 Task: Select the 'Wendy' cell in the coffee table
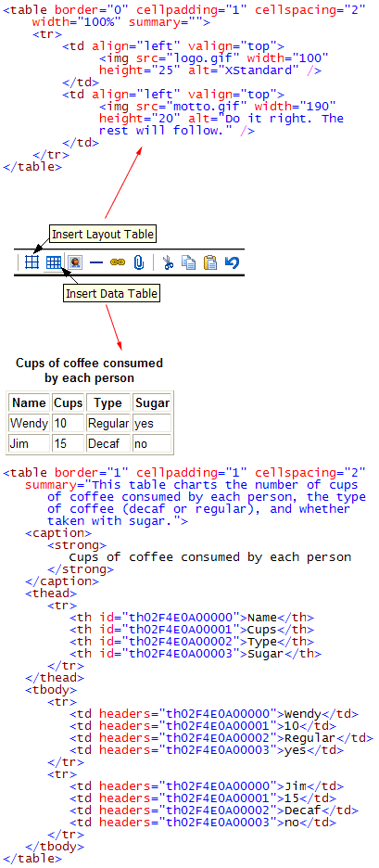(29, 424)
